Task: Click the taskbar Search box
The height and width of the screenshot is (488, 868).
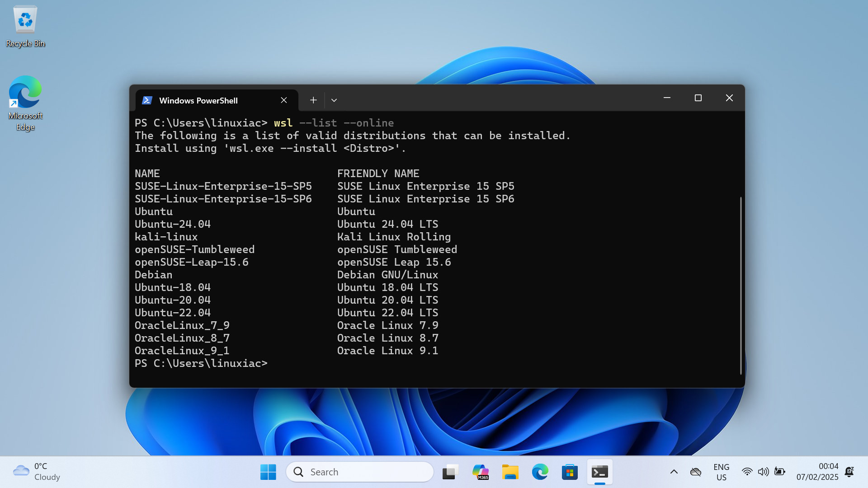Action: tap(360, 472)
